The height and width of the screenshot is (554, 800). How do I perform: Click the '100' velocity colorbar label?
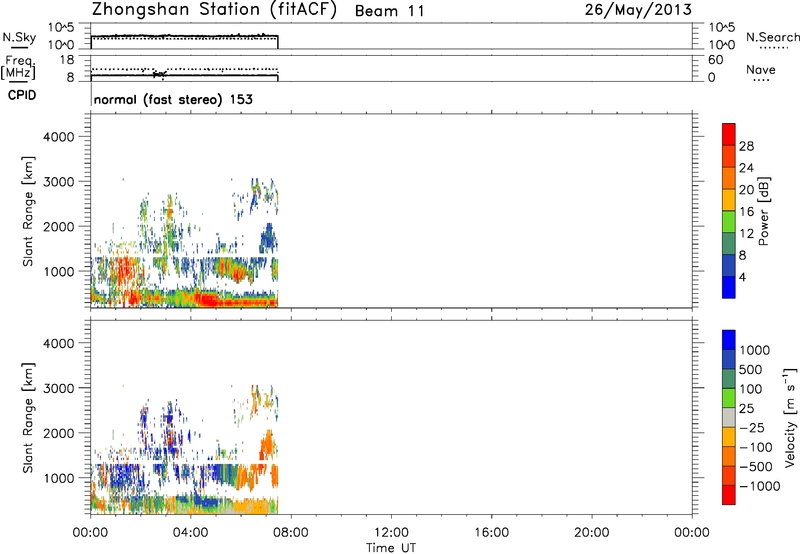[x=751, y=389]
